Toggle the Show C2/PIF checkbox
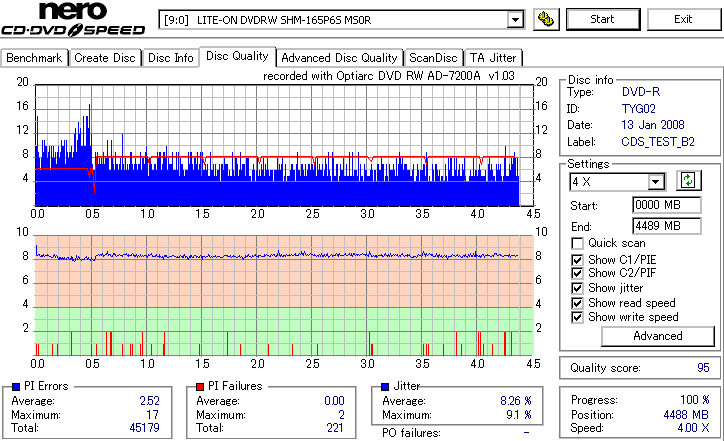 [577, 273]
